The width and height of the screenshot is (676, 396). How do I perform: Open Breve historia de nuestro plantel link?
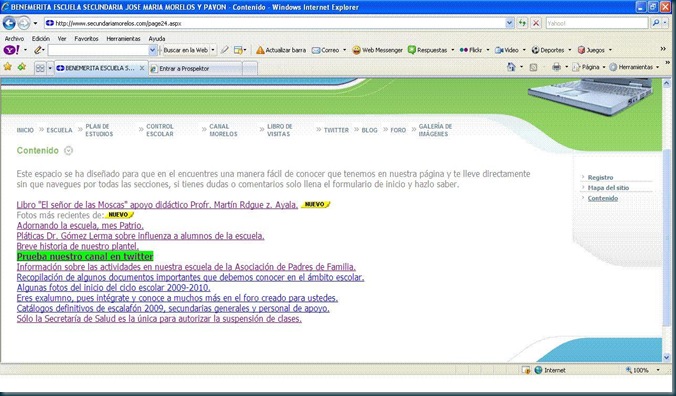78,246
